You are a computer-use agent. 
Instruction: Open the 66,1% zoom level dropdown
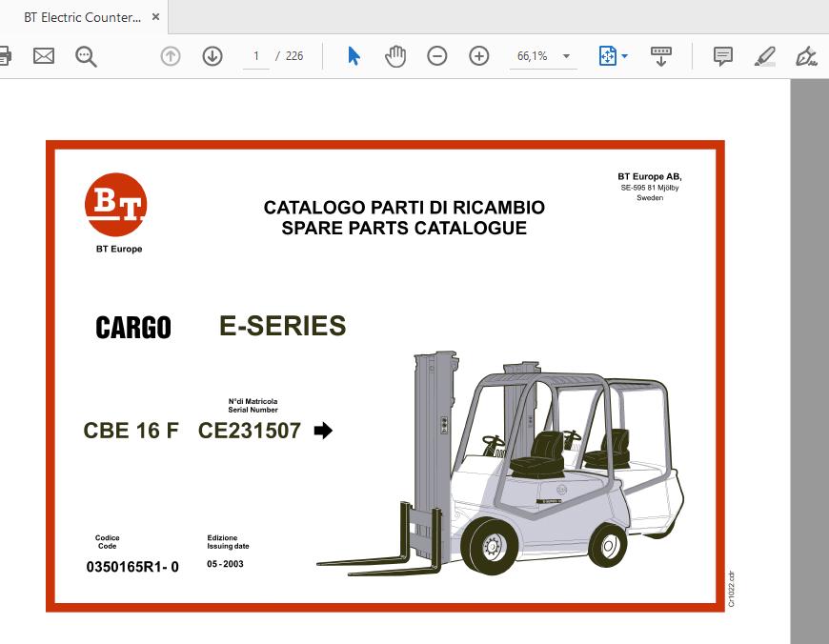tap(544, 56)
